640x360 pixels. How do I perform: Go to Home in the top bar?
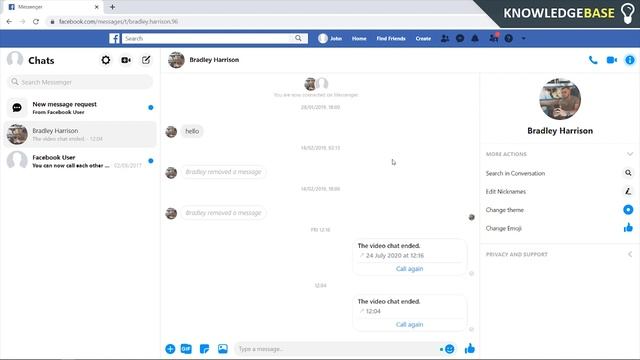click(x=359, y=38)
